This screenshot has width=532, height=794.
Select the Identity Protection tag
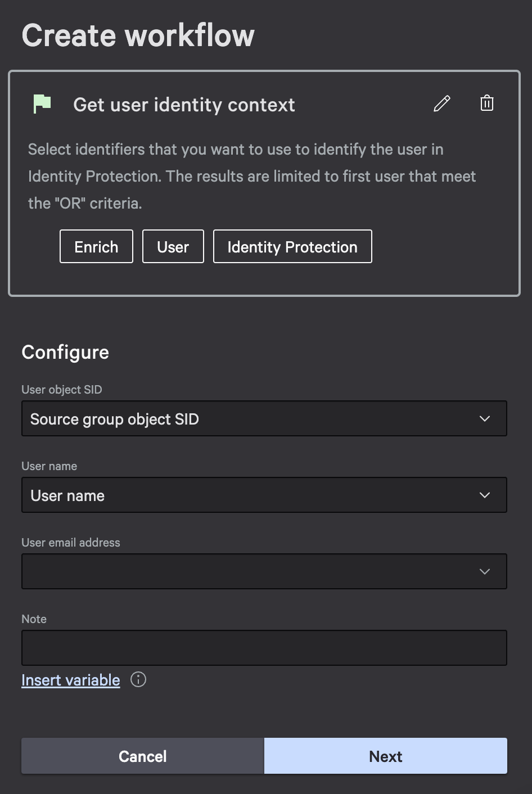click(292, 246)
